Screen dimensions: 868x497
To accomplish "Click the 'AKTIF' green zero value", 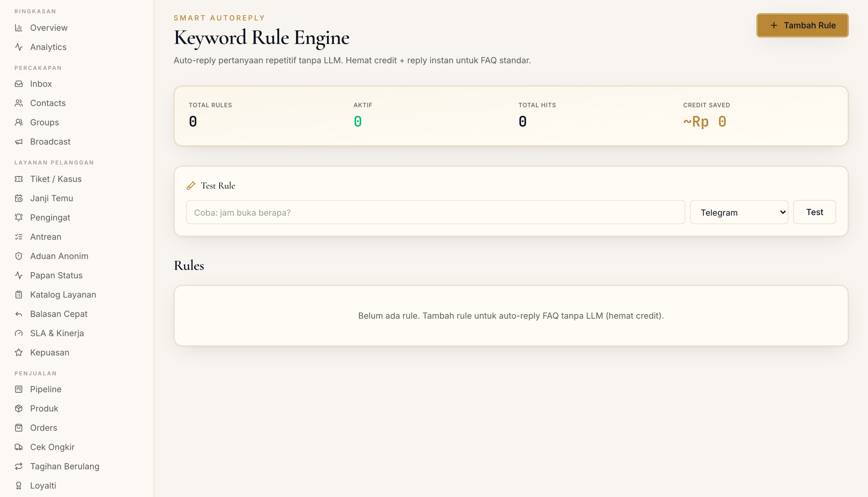I will (x=357, y=121).
